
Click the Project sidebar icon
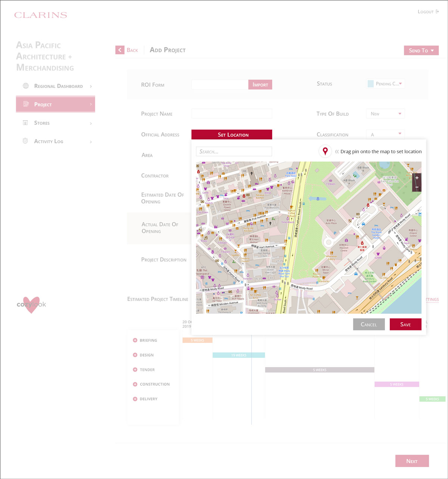tap(26, 104)
